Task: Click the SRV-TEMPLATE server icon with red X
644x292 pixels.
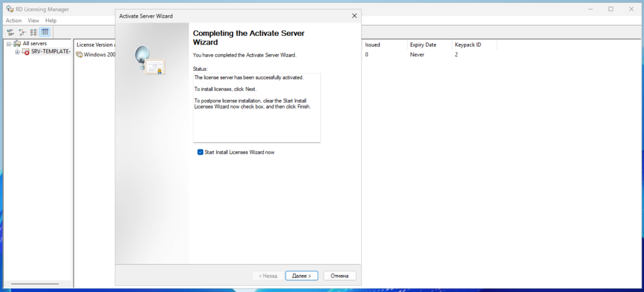Action: click(26, 51)
